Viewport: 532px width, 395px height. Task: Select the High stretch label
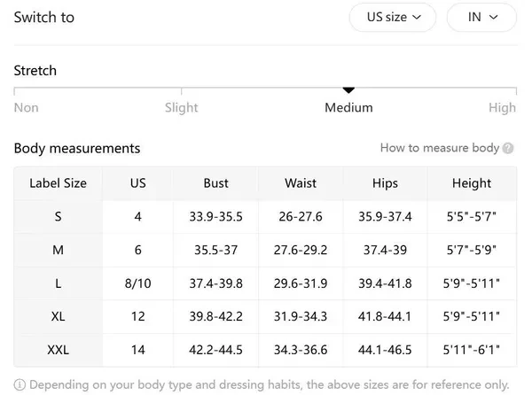(502, 107)
